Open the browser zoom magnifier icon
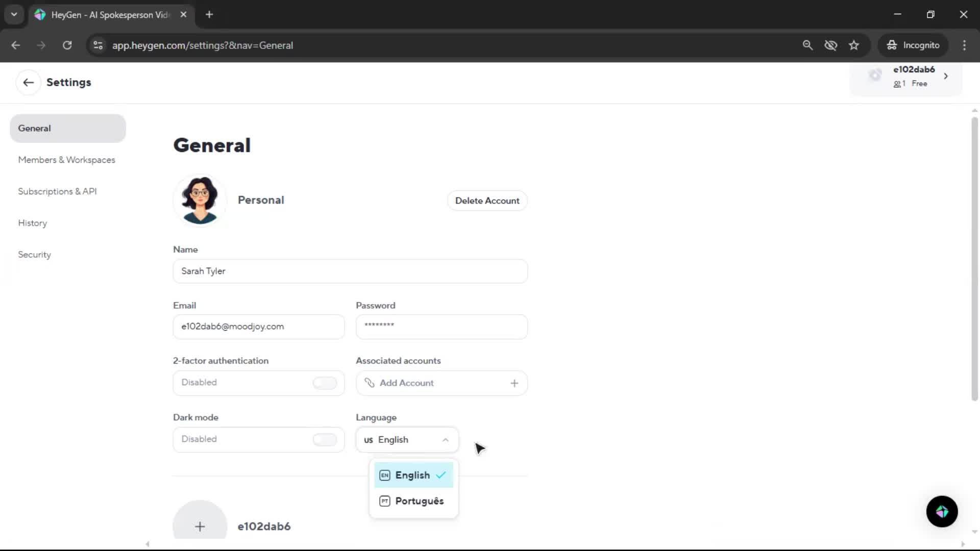This screenshot has height=551, width=980. pyautogui.click(x=807, y=45)
